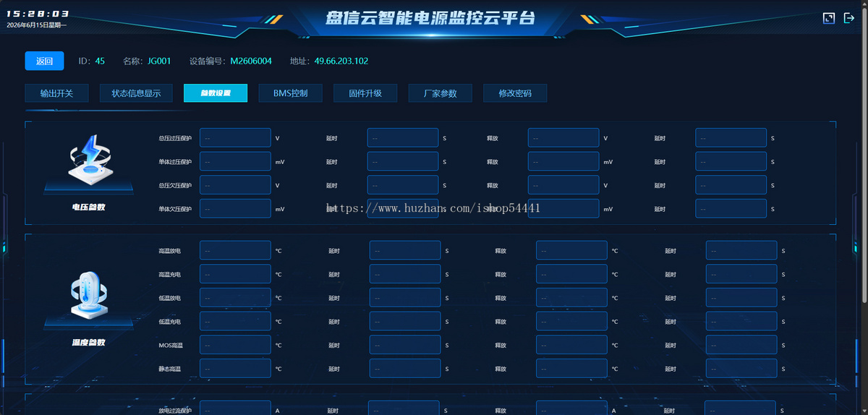Image resolution: width=868 pixels, height=415 pixels.
Task: Click the device number M2606004
Action: [x=251, y=61]
